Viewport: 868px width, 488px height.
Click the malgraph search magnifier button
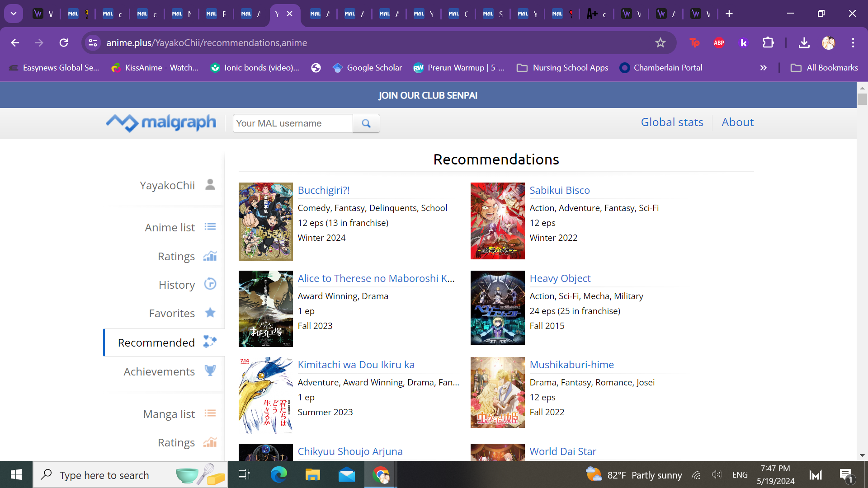click(x=366, y=123)
